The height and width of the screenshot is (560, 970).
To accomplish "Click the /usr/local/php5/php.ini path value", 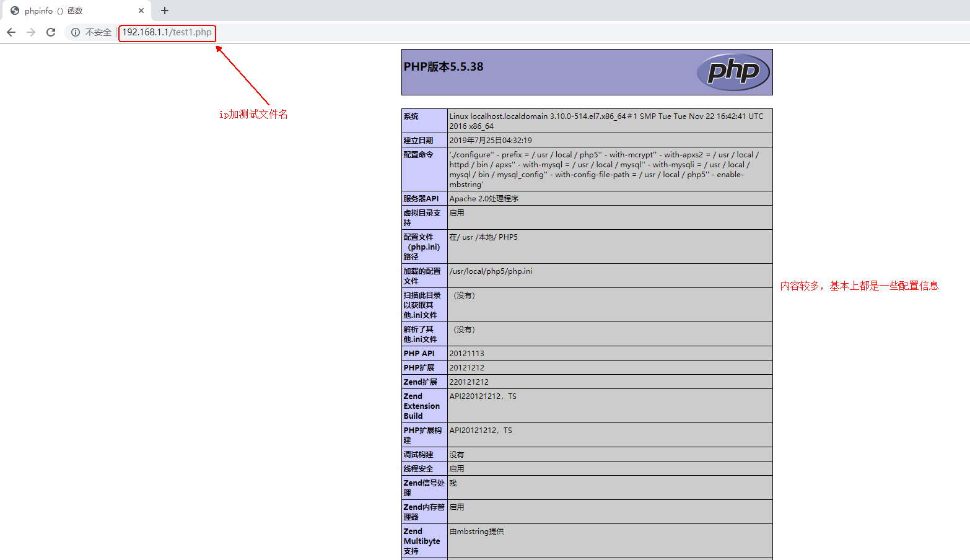I will coord(491,271).
